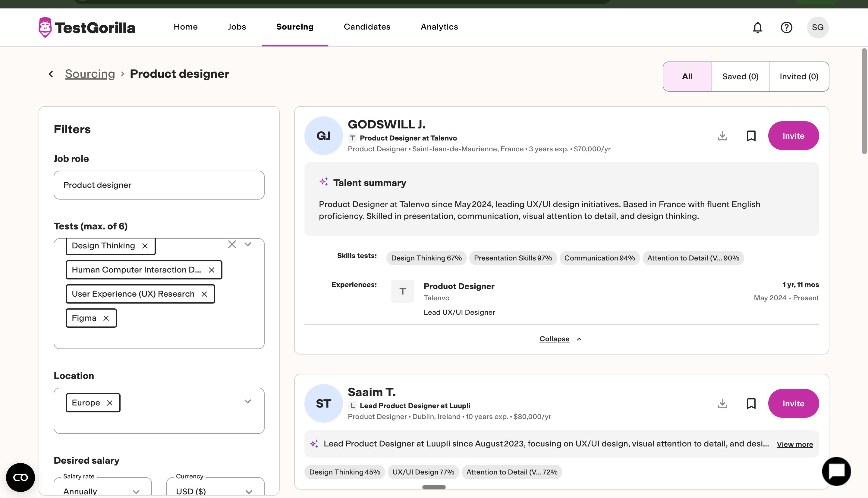Select the All candidates tab
The width and height of the screenshot is (868, 498).
[x=687, y=77]
